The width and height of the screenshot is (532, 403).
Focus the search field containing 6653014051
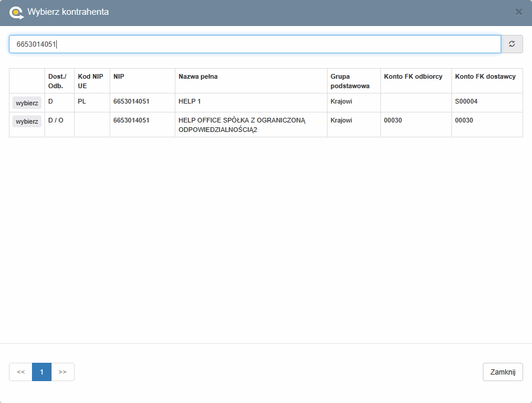(255, 44)
